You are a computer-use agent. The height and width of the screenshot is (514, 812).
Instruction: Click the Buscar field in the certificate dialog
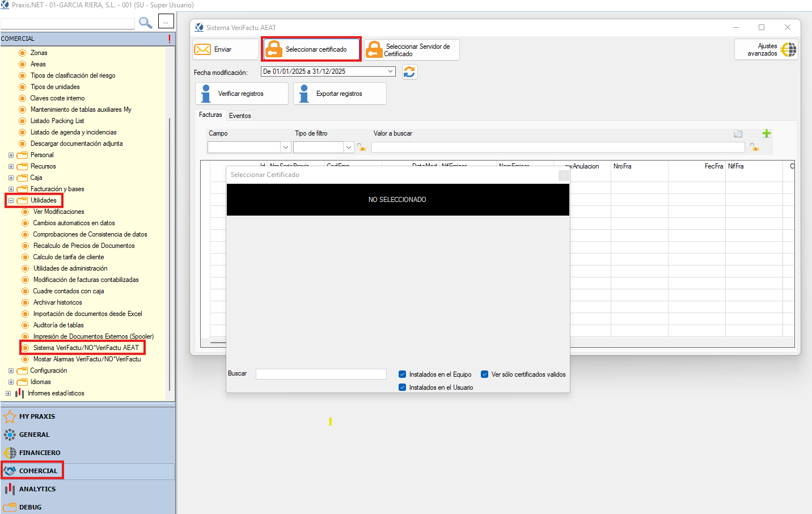[321, 374]
